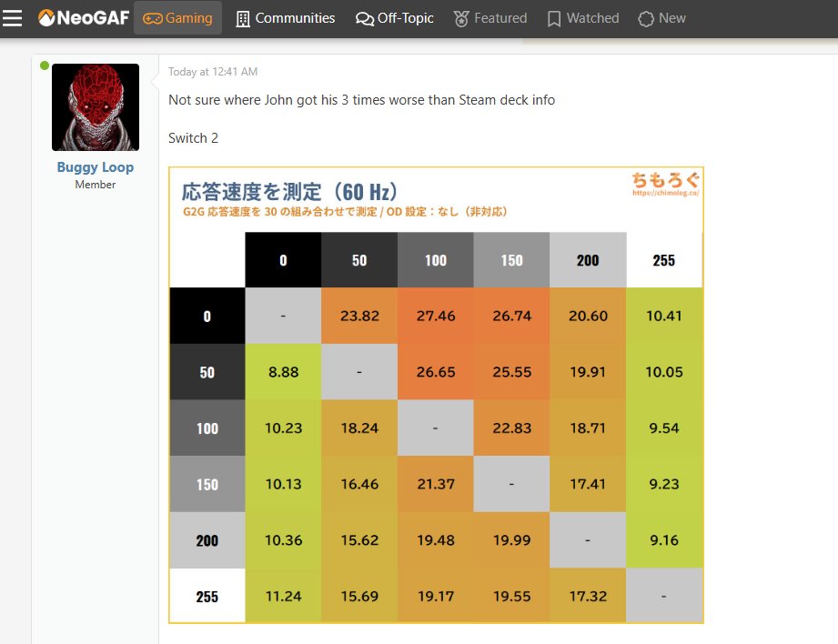Image resolution: width=838 pixels, height=644 pixels.
Task: Click the 18.24 table cell
Action: [x=359, y=428]
